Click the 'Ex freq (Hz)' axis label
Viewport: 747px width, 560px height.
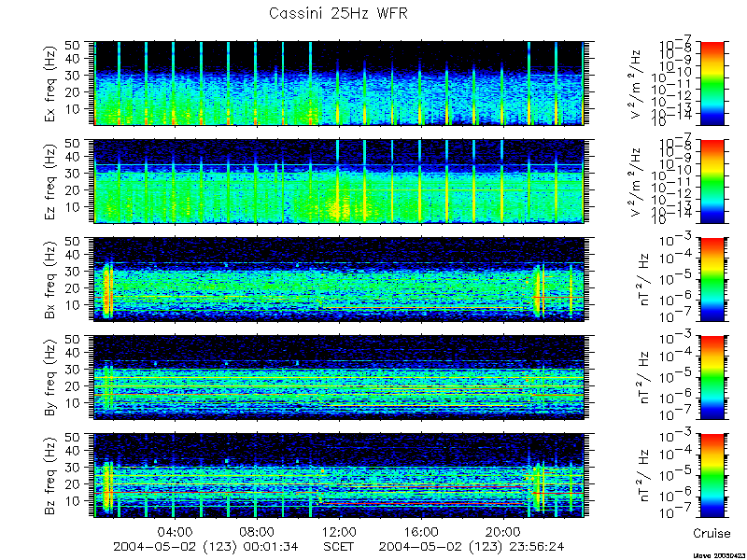[50, 83]
